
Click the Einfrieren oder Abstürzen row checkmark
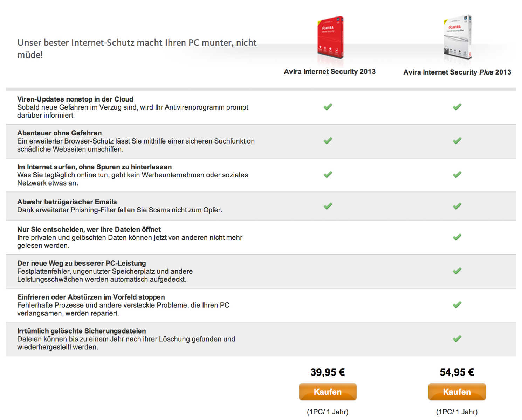click(x=457, y=305)
